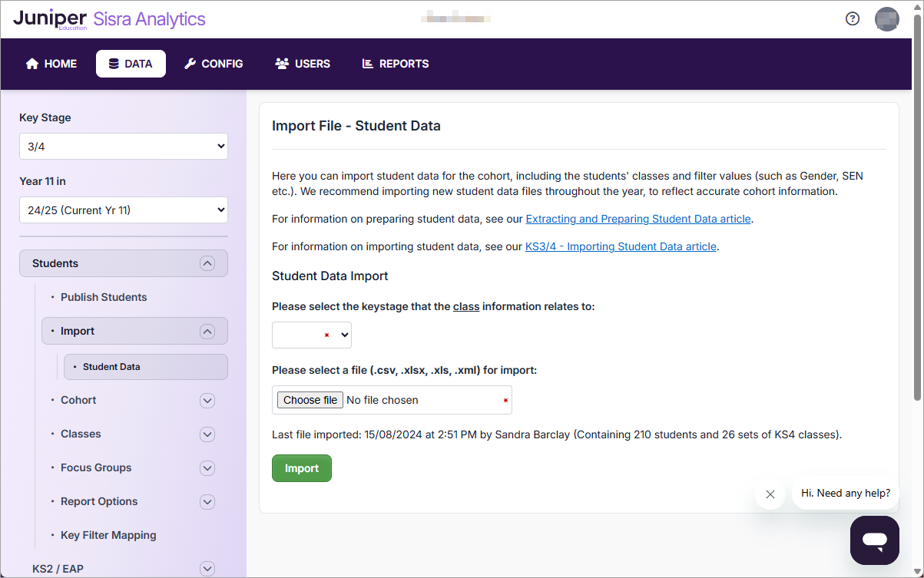
Task: Click the user profile avatar
Action: click(887, 19)
